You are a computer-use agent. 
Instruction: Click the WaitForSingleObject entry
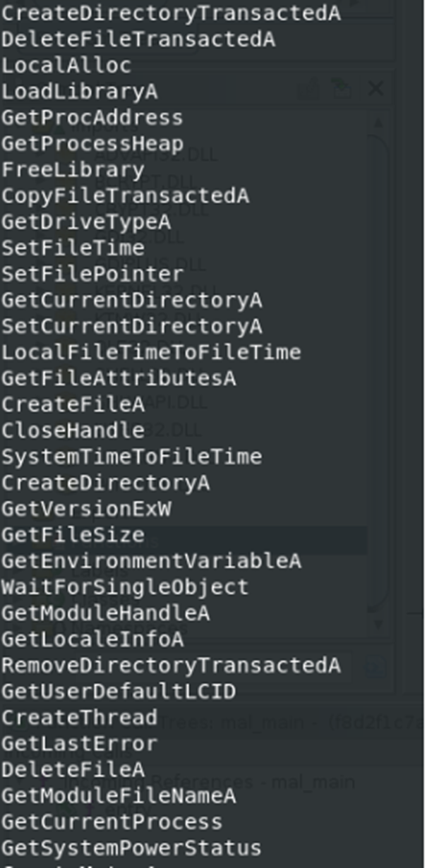125,588
